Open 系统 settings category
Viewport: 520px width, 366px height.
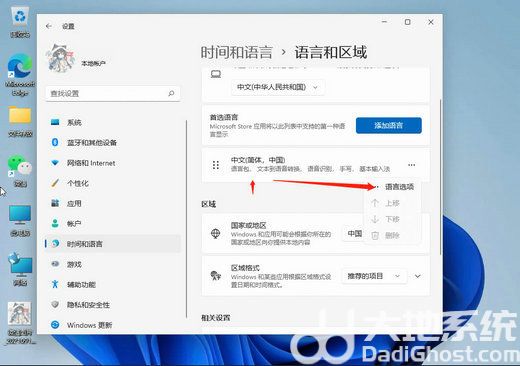coord(113,122)
